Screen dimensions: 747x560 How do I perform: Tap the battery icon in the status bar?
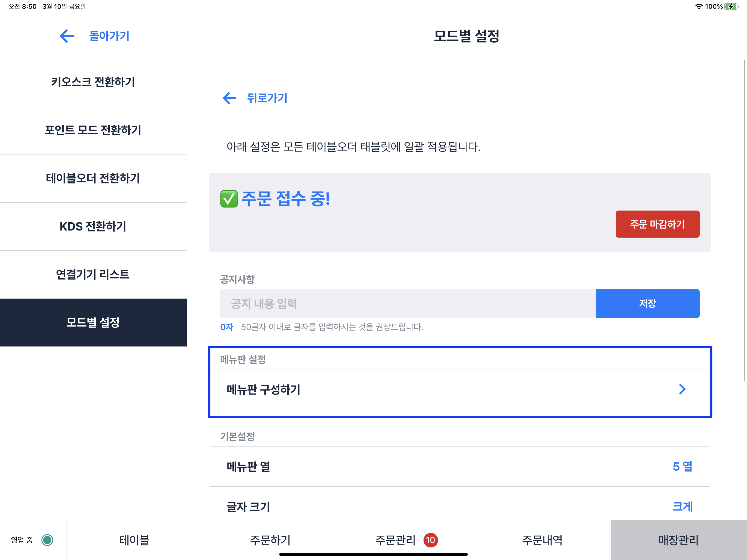(x=731, y=6)
